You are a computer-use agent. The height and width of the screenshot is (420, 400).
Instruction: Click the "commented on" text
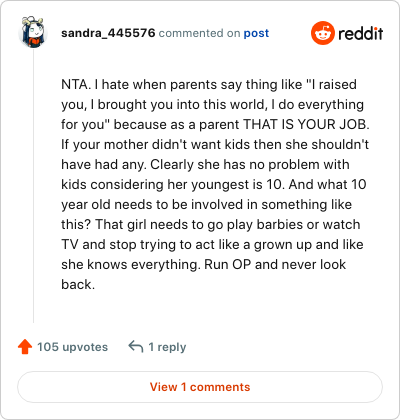coord(199,33)
